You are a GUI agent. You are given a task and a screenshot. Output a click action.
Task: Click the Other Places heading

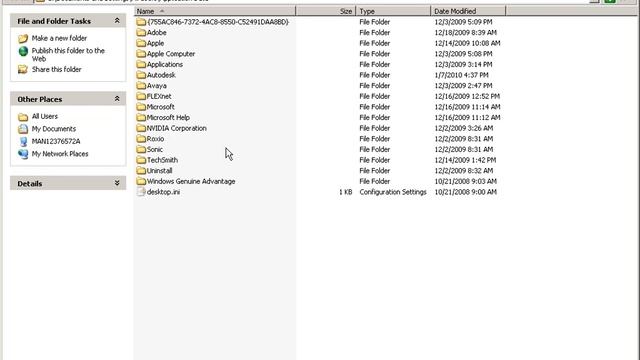click(x=40, y=99)
